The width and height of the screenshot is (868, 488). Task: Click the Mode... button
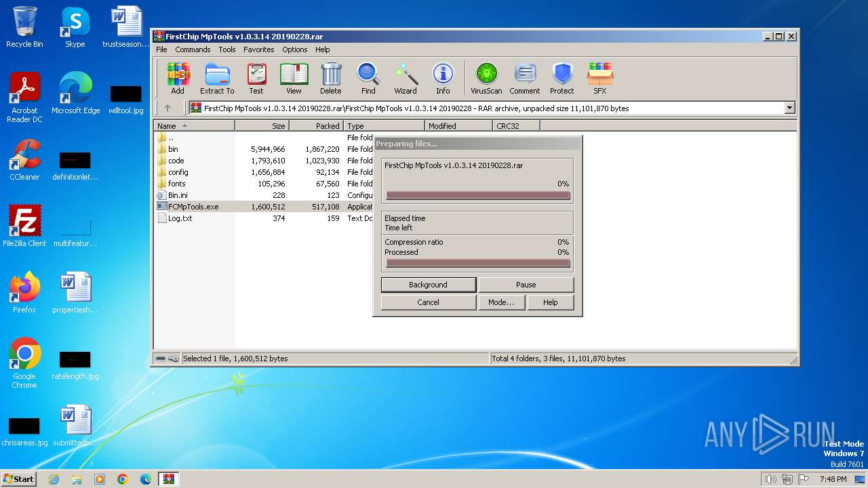tap(501, 302)
